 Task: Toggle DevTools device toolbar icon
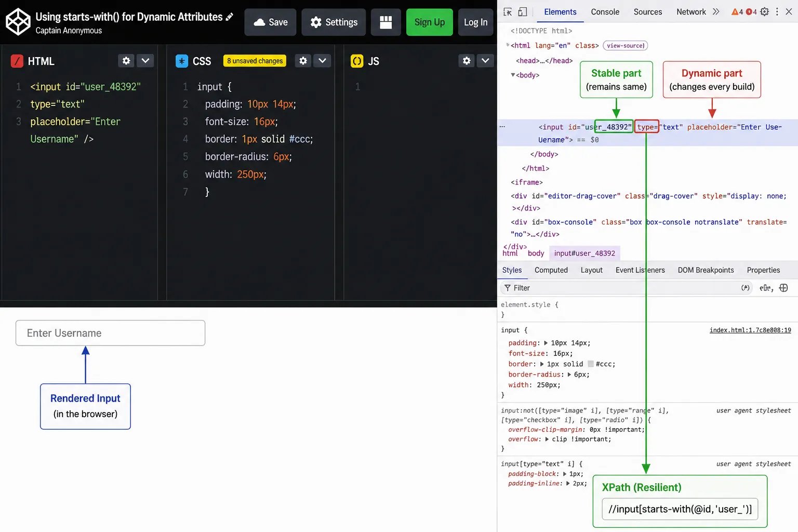click(x=523, y=11)
